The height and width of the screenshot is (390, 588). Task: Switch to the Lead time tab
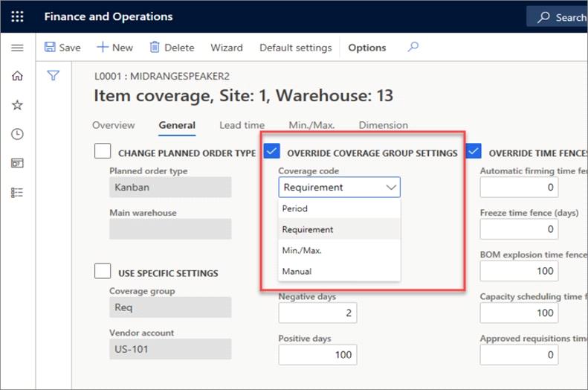tap(242, 125)
